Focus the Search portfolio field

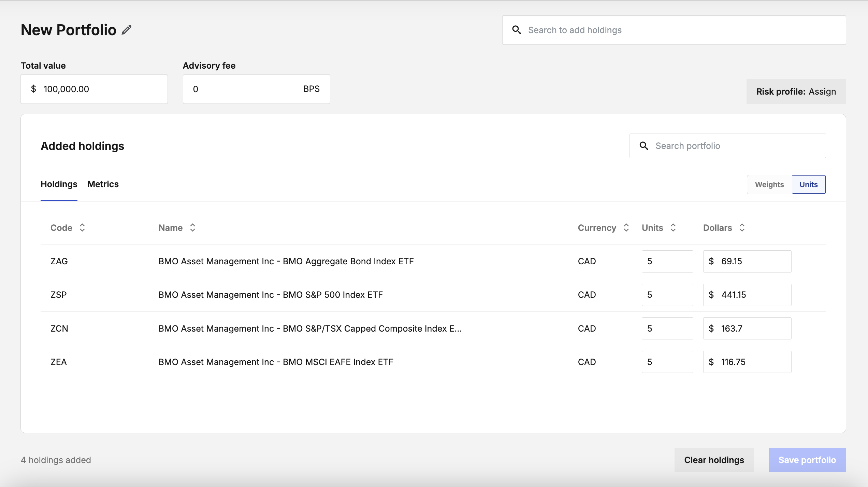727,146
